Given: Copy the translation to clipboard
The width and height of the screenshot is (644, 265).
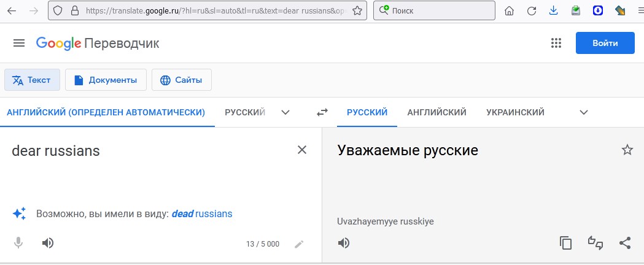Looking at the screenshot, I should click(565, 244).
